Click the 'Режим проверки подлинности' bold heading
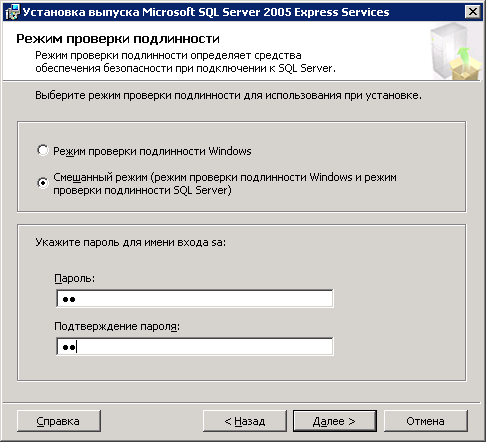 118,39
